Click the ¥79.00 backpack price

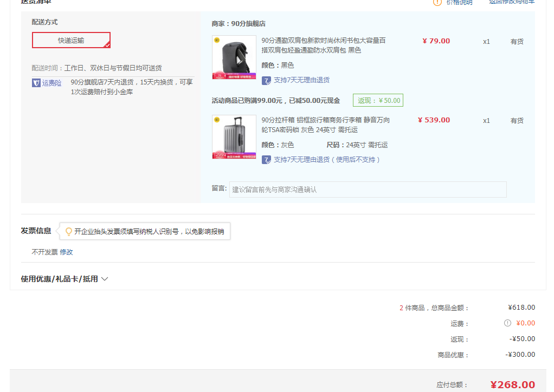tap(436, 41)
